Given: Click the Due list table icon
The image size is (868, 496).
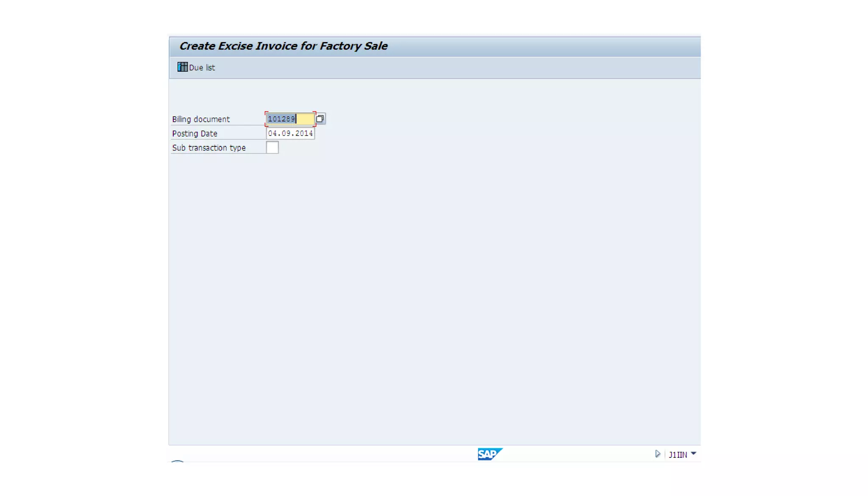Looking at the screenshot, I should click(182, 67).
